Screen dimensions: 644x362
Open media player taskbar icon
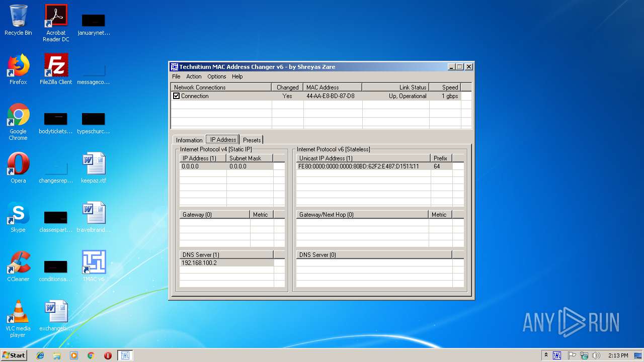coord(74,355)
